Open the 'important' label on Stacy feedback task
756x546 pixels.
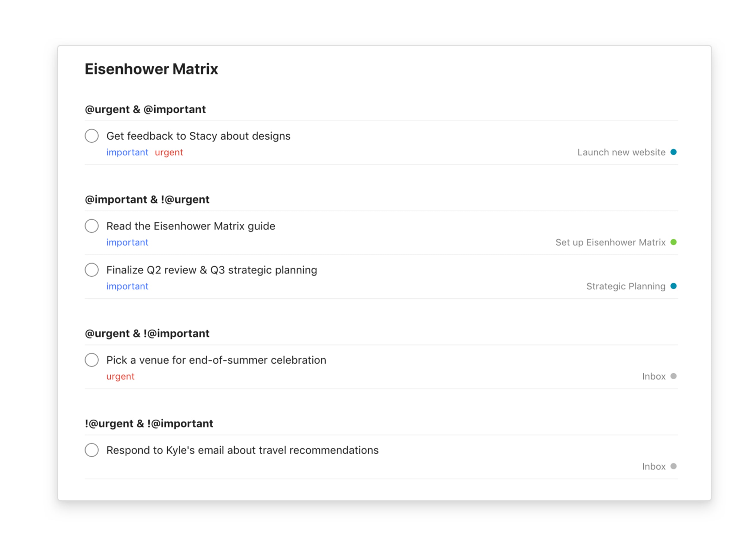[x=127, y=152]
